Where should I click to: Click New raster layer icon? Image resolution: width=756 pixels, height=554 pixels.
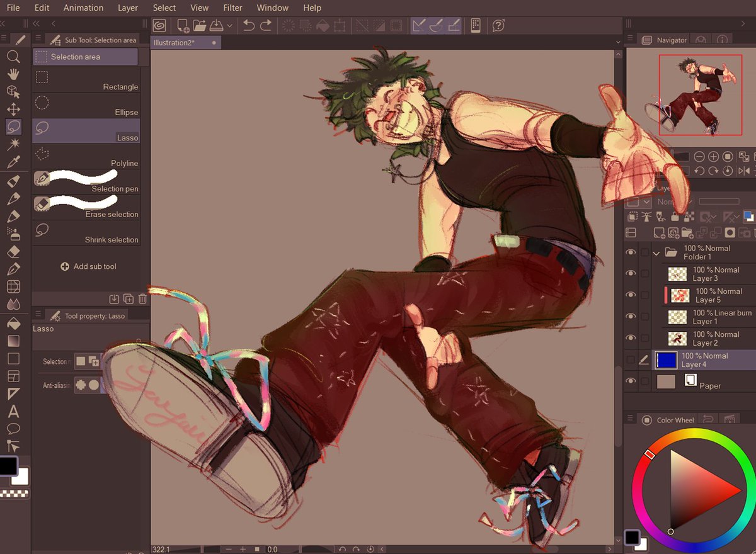click(660, 233)
